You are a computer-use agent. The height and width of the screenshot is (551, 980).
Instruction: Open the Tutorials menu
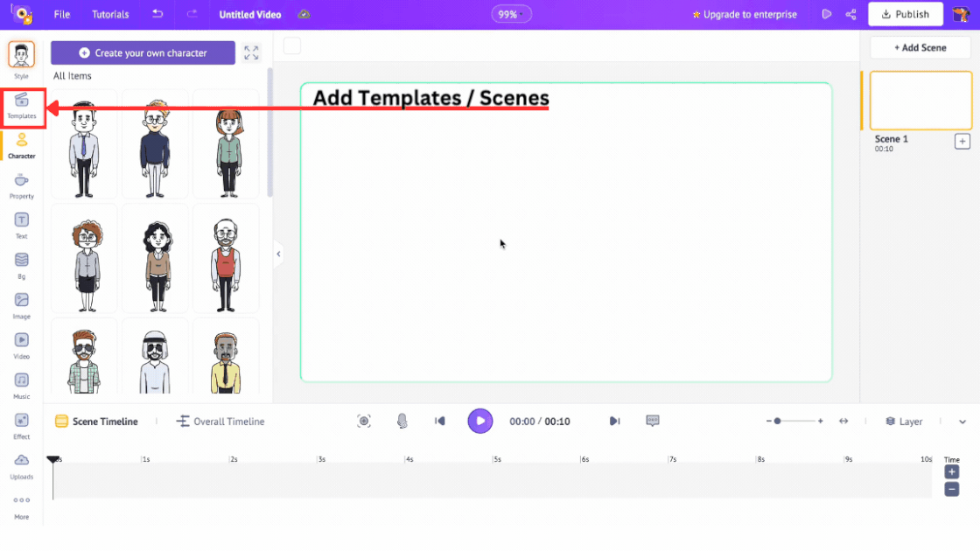point(110,14)
